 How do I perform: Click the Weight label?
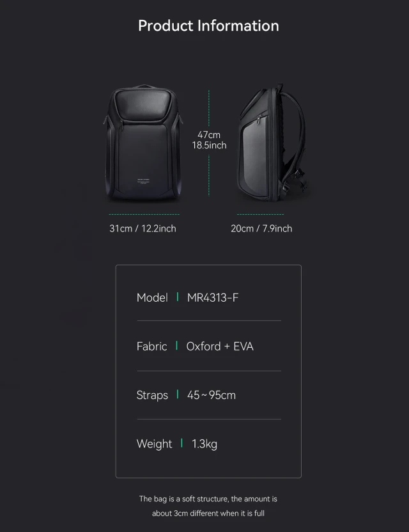click(x=154, y=444)
